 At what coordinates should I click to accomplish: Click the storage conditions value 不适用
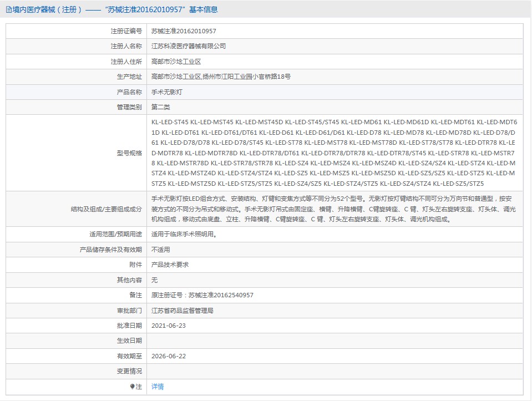pos(161,250)
